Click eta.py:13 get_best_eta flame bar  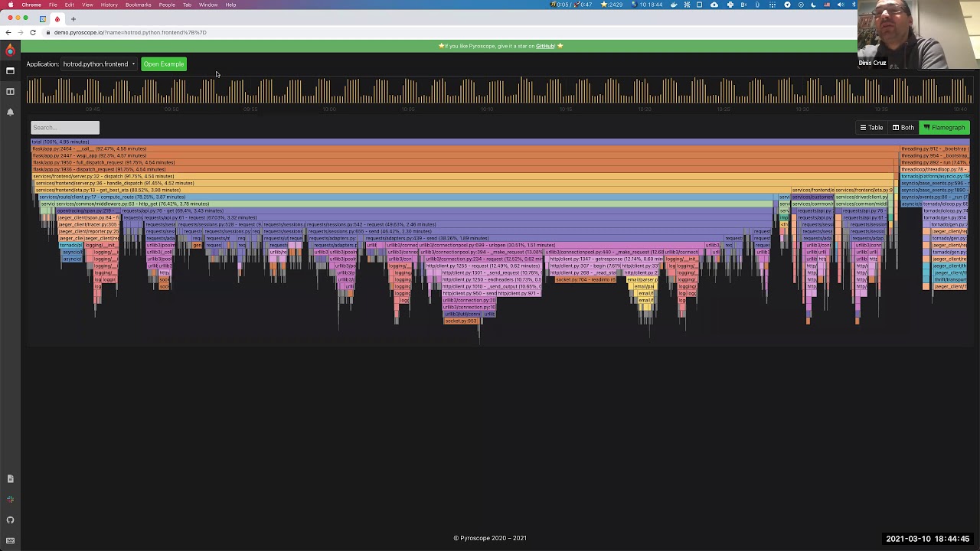(412, 190)
